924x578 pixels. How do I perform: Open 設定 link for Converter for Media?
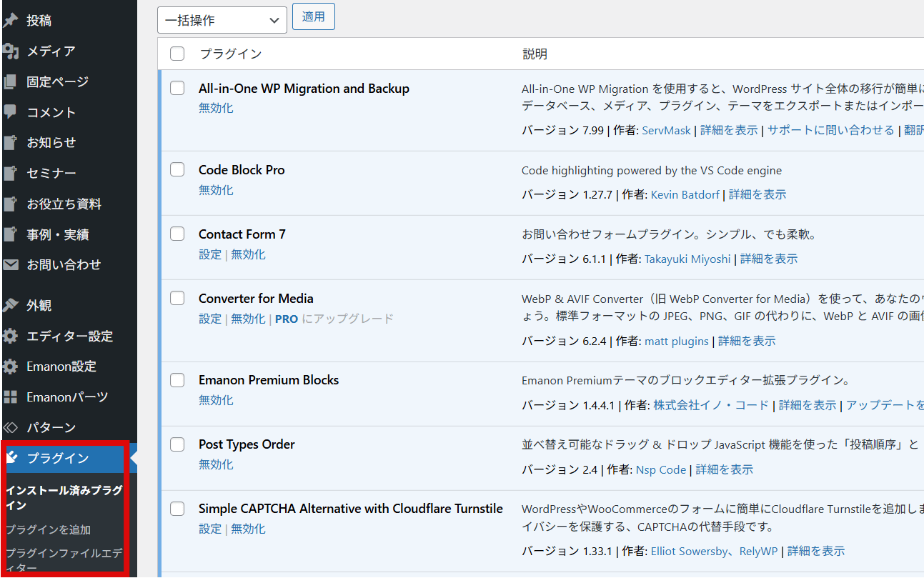click(210, 319)
